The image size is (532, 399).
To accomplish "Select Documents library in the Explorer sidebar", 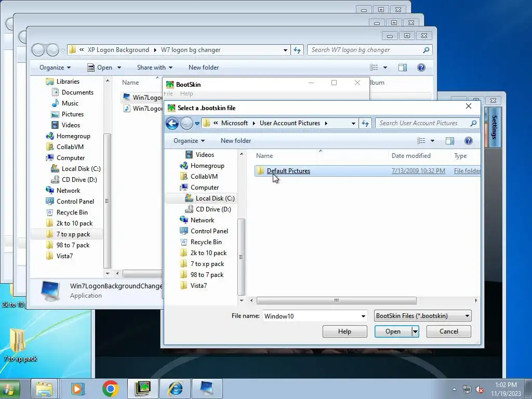I will point(77,92).
